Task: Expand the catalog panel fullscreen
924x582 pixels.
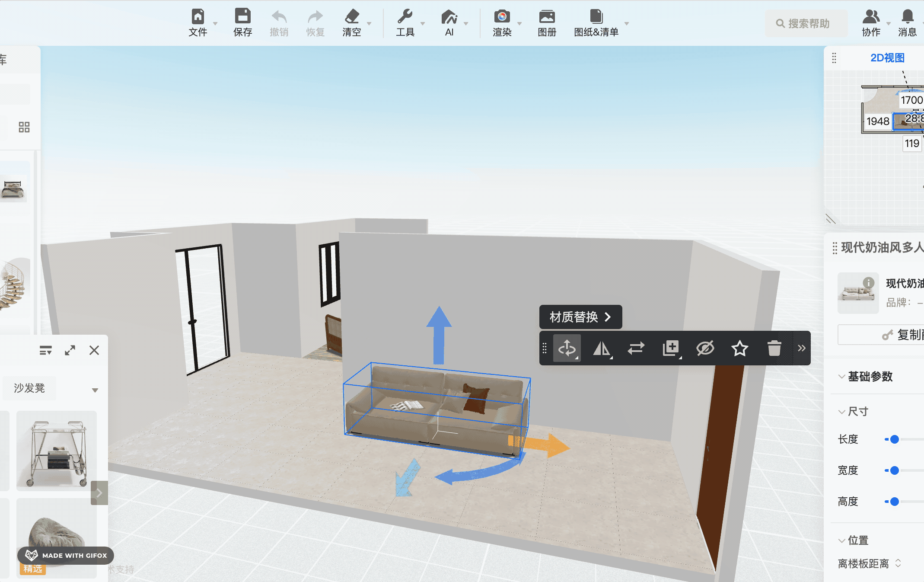Action: click(x=70, y=350)
